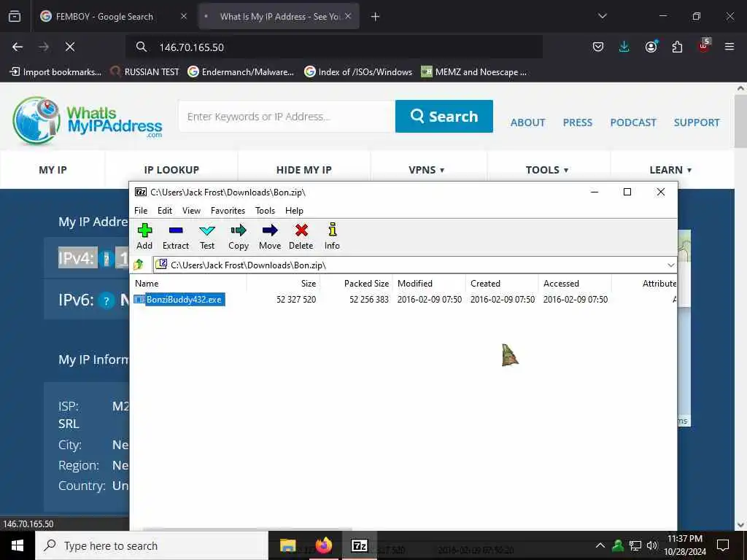Show hidden system tray icons
747x560 pixels.
(600, 545)
